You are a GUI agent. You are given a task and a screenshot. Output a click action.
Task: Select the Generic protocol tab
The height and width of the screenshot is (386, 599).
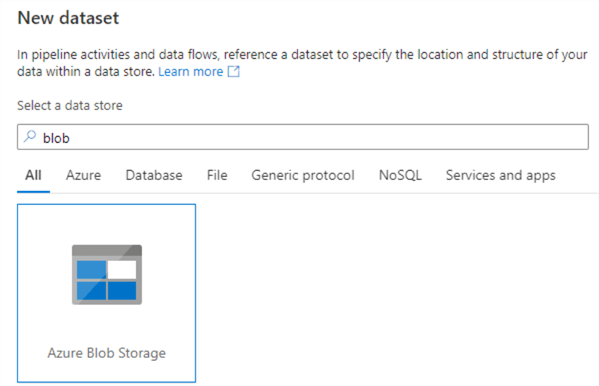pos(303,176)
